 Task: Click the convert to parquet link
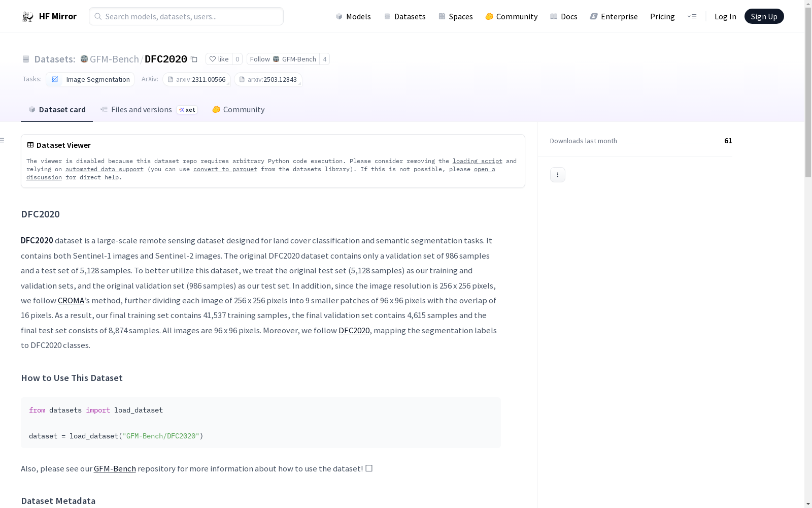coord(225,169)
